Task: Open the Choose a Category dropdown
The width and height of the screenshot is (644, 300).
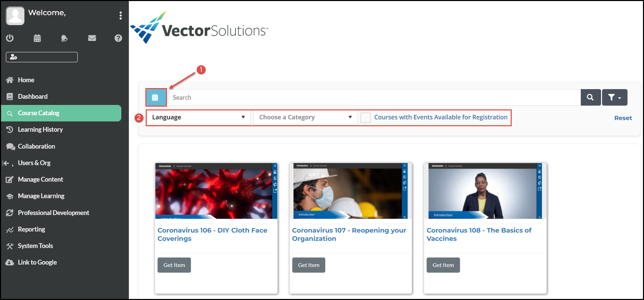Action: (305, 117)
